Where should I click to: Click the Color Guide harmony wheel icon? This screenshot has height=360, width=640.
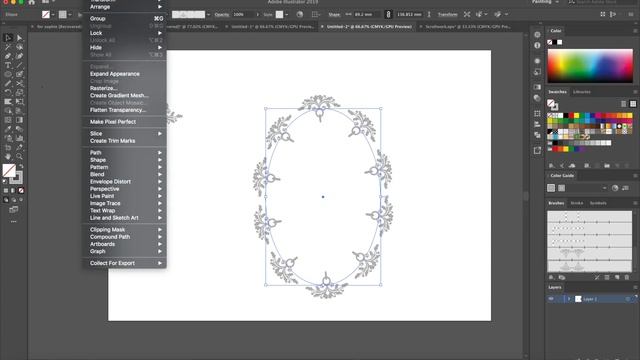coord(615,188)
